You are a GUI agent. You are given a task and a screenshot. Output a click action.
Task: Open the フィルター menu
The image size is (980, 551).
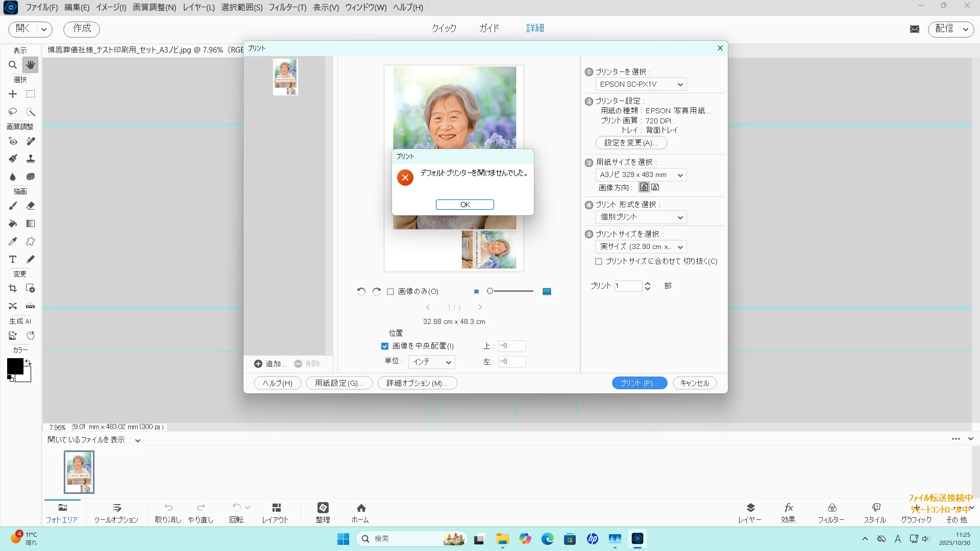(287, 8)
